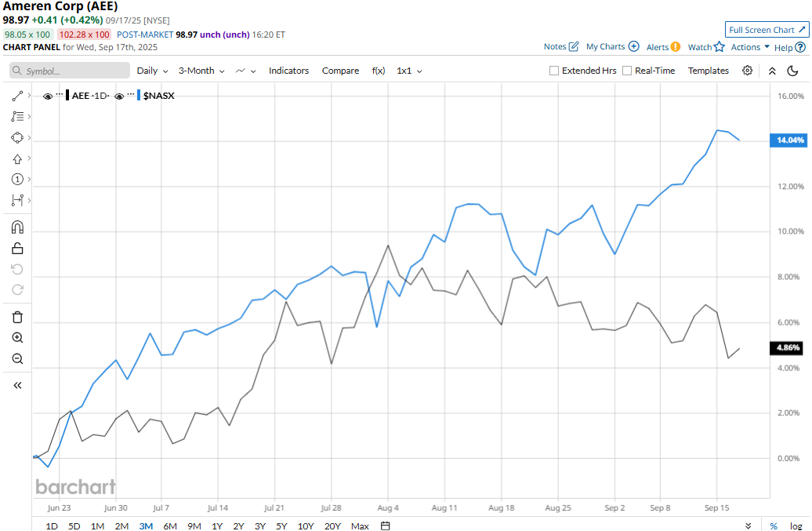Collapse the drawing toolbar with double chevron
This screenshot has width=812, height=531.
coord(17,385)
